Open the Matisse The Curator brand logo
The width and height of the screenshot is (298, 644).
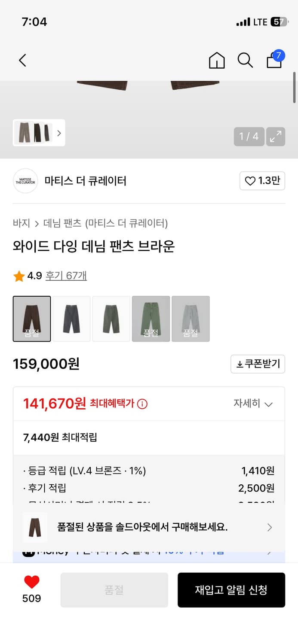tap(25, 181)
